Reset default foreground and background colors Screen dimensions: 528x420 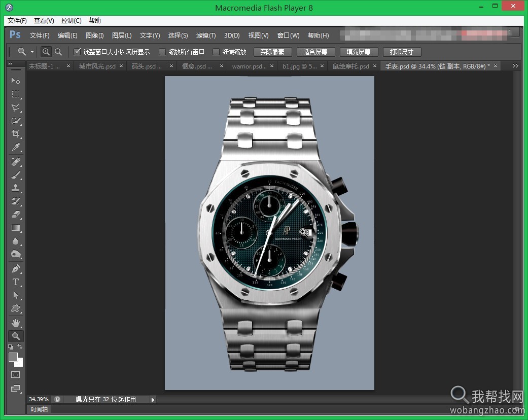click(x=11, y=346)
